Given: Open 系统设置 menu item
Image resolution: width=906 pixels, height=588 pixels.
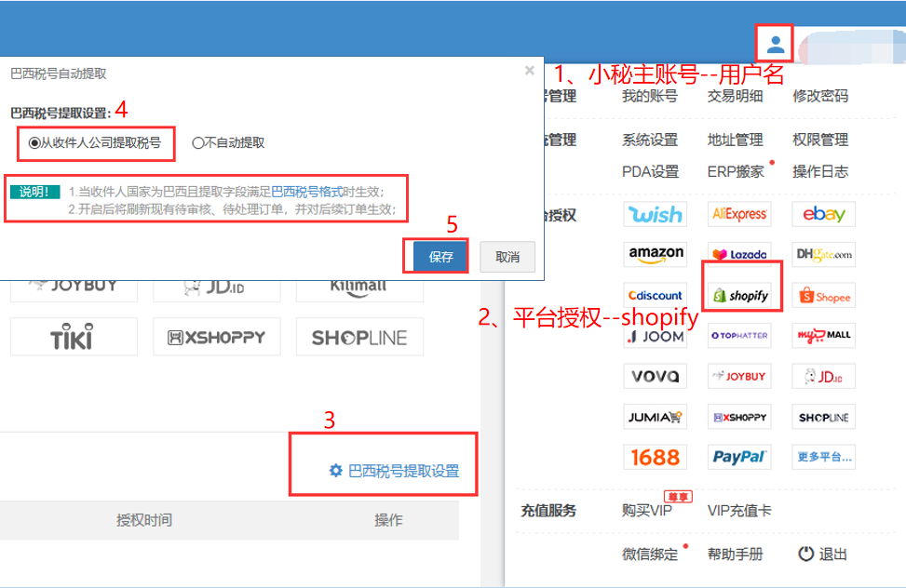Looking at the screenshot, I should (649, 140).
